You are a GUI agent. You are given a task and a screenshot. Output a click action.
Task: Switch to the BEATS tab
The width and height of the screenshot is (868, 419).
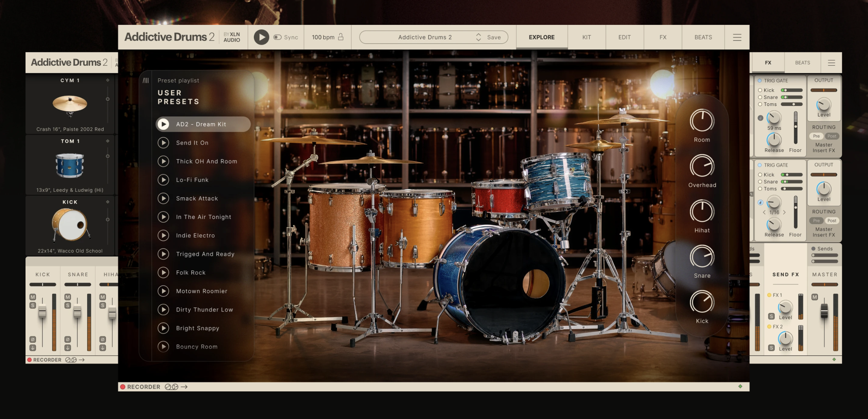702,37
